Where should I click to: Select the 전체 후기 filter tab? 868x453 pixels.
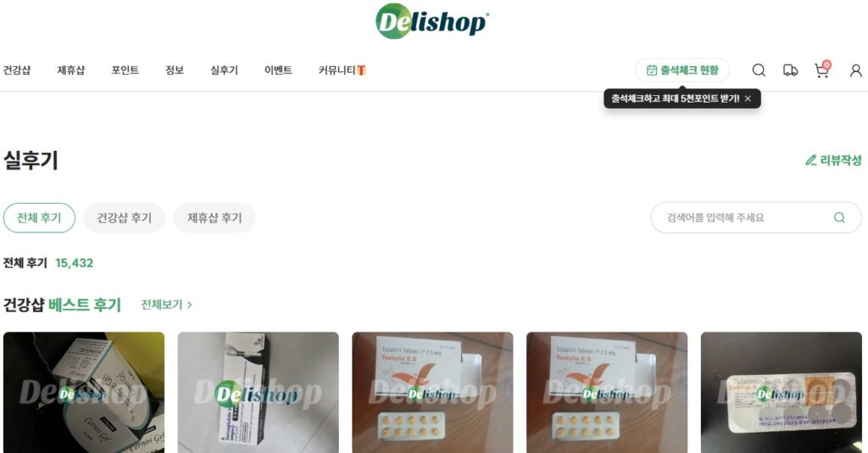click(39, 218)
